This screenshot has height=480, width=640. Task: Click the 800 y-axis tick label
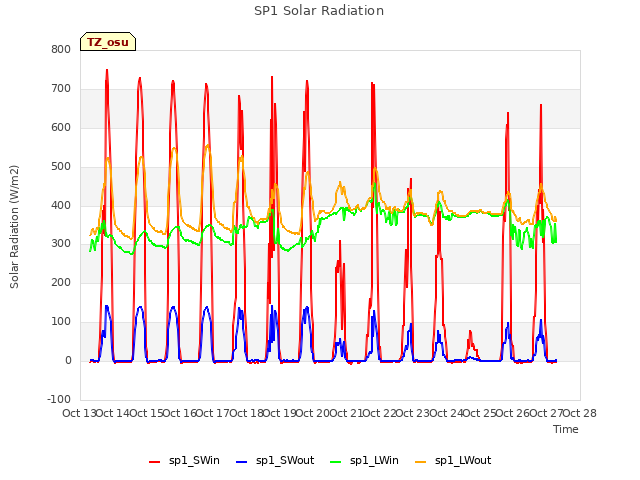click(x=61, y=49)
